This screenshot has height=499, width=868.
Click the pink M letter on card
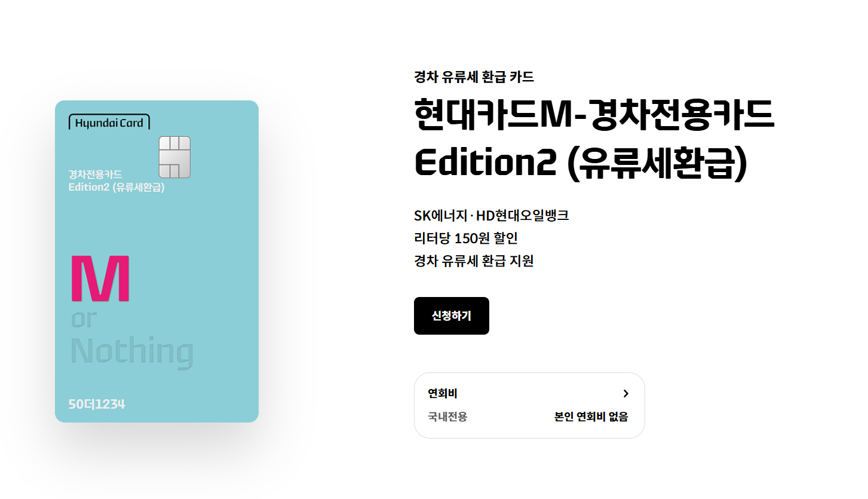coord(100,278)
